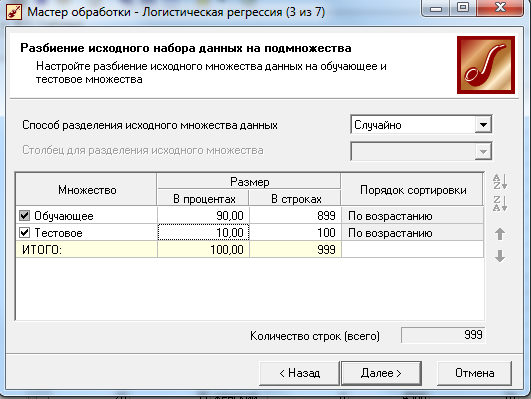Image resolution: width=531 pixels, height=399 pixels.
Task: Click the Тестовое row label
Action: point(58,233)
